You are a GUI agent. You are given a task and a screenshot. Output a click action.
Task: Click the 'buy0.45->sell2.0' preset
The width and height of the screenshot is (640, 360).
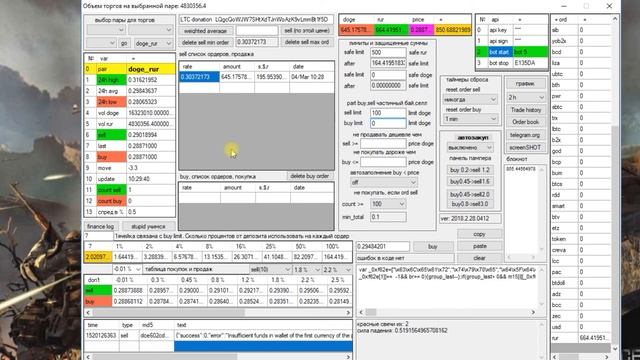470,194
